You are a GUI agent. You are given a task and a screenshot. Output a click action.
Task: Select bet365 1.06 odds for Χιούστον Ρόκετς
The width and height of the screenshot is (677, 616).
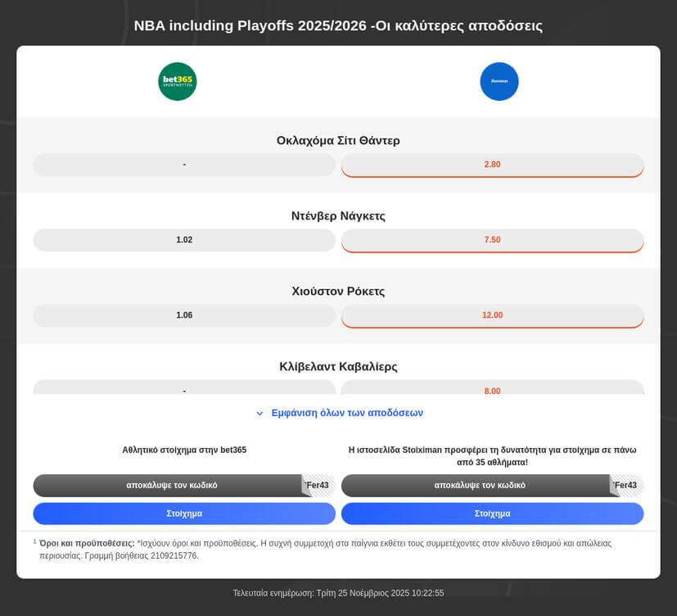[184, 315]
